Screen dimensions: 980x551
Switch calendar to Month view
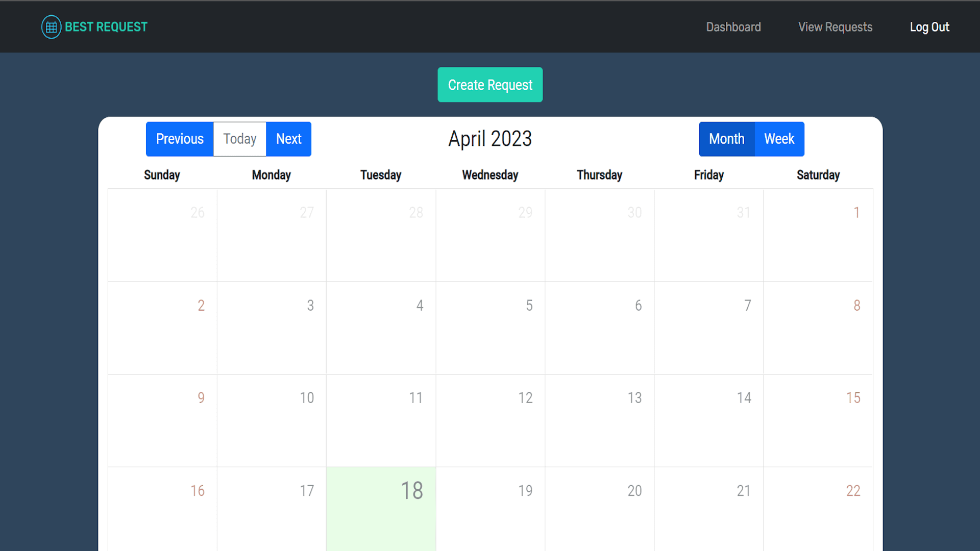pyautogui.click(x=726, y=139)
